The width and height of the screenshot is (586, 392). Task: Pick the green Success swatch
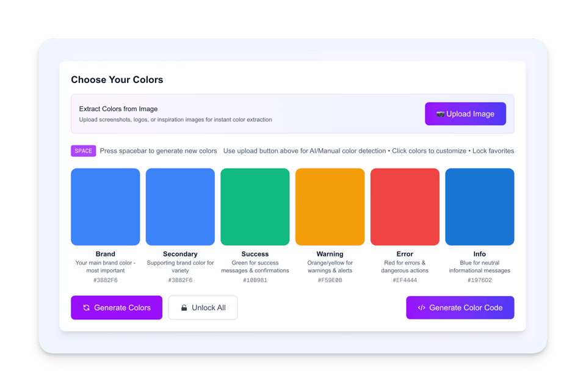(x=255, y=207)
